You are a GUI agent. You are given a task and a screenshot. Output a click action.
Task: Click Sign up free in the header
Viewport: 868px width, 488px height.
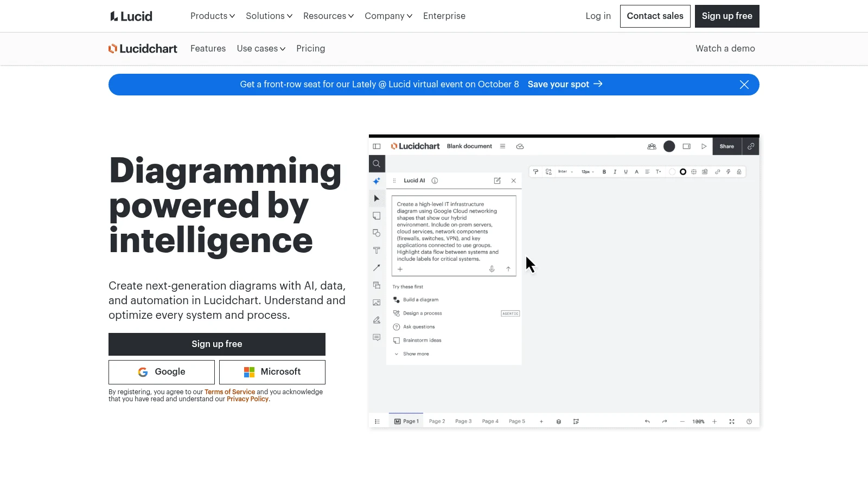(727, 16)
